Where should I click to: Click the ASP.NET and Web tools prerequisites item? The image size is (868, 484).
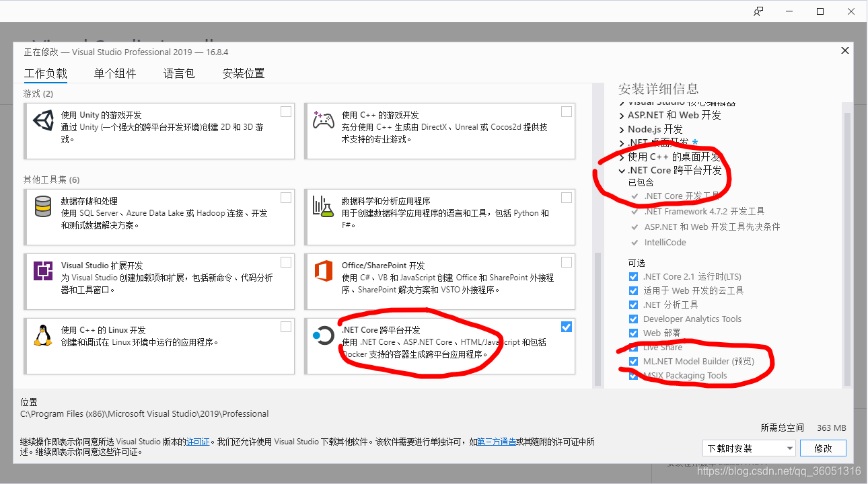coord(712,227)
